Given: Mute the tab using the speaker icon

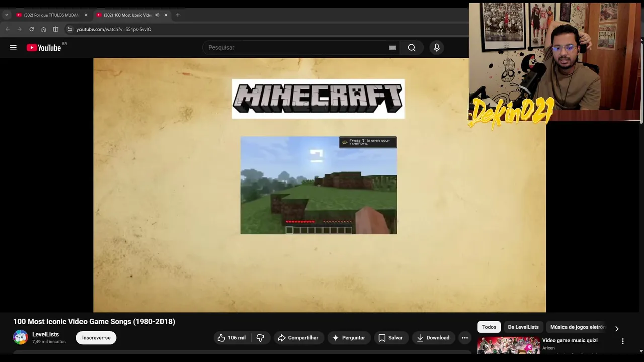Looking at the screenshot, I should point(157,15).
